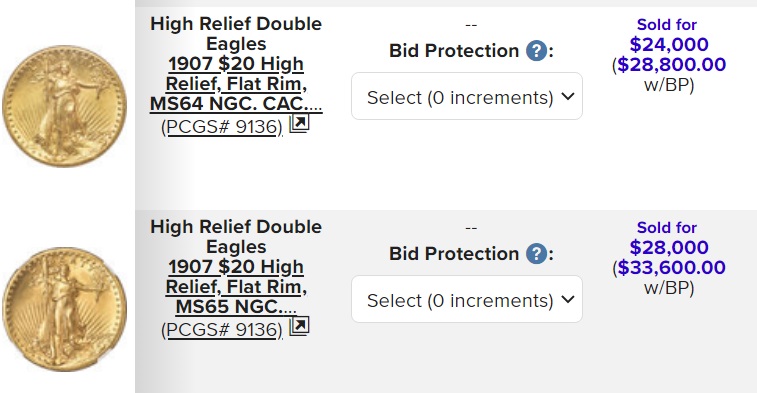
Task: Open 1907 $20 High Relief MS64 NGC CAC listing
Action: (236, 84)
